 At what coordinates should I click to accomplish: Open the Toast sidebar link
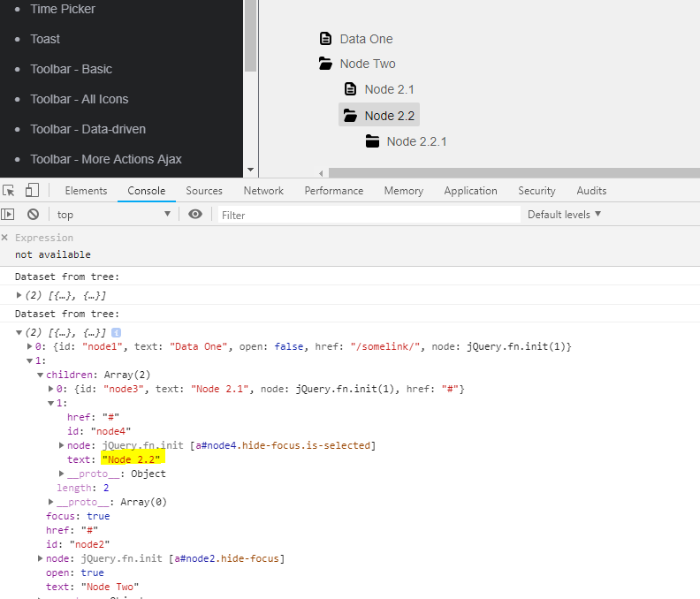(x=45, y=39)
